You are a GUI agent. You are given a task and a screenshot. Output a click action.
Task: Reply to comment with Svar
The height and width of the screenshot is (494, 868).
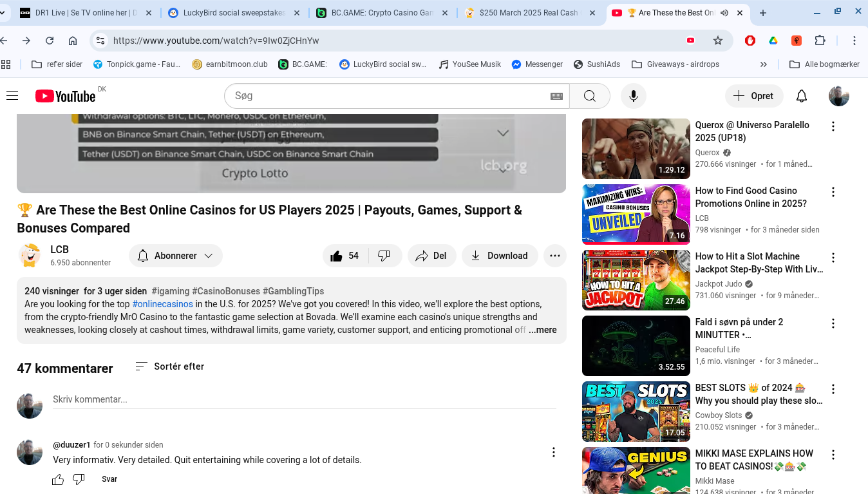[x=109, y=479]
